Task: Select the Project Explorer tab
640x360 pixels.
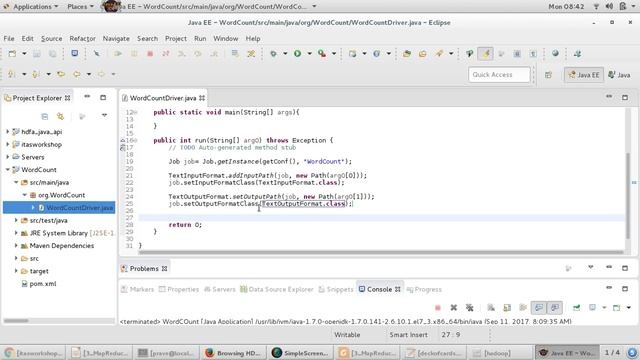Action: tap(37, 98)
